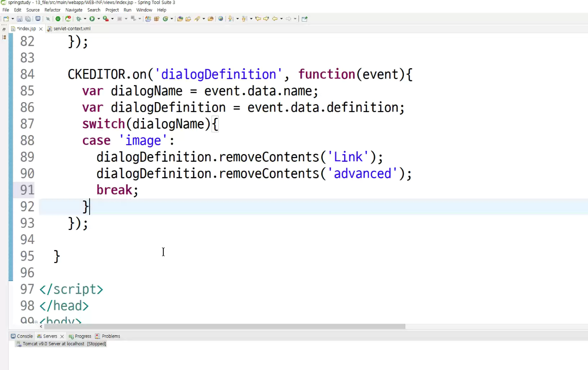Screen dimensions: 588x370
Task: Save the current file via floppy icon
Action: point(19,19)
